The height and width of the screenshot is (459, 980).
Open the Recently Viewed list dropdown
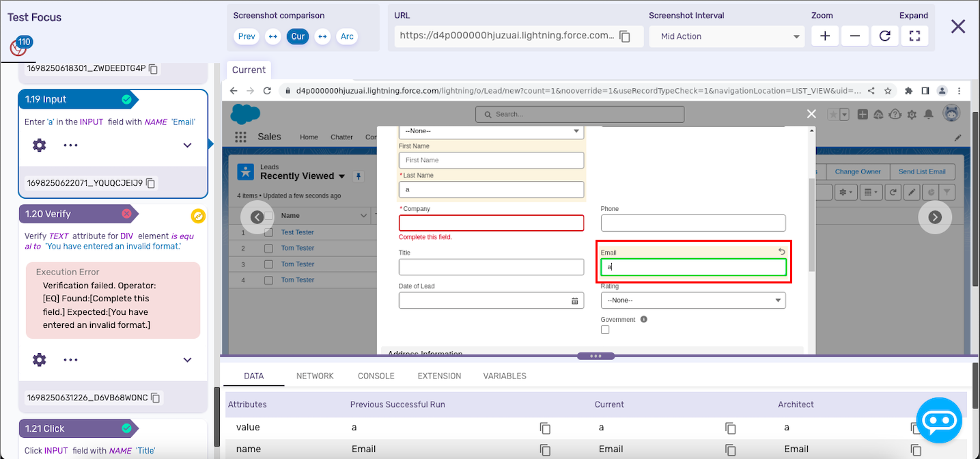click(341, 176)
